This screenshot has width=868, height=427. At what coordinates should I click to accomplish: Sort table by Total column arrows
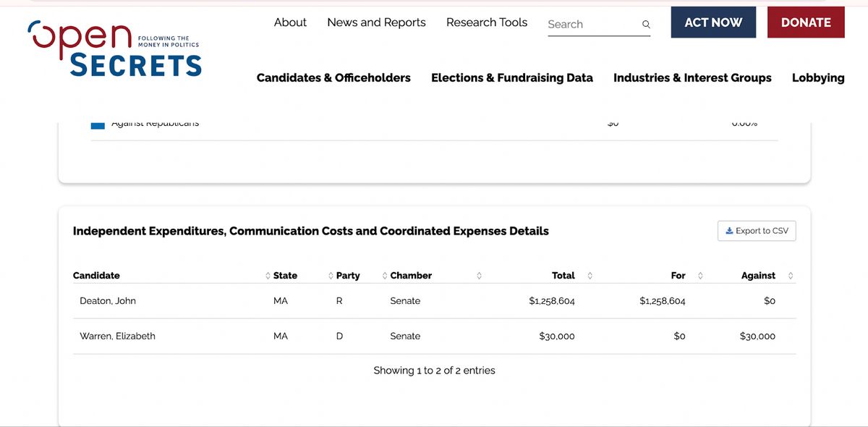[590, 276]
